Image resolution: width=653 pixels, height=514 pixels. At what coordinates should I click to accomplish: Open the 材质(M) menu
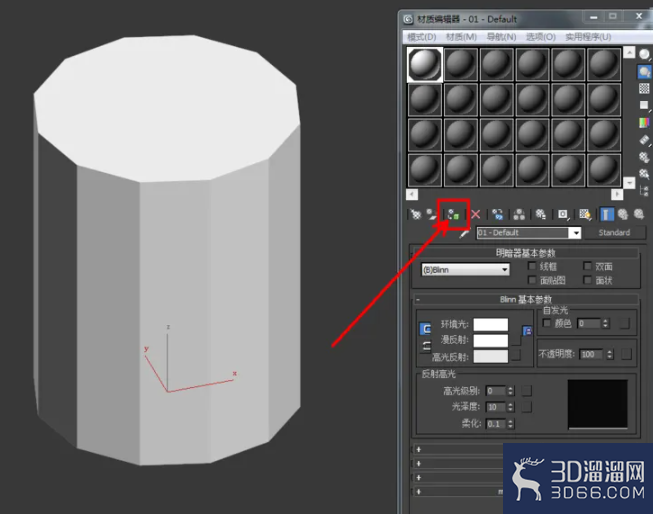click(461, 37)
